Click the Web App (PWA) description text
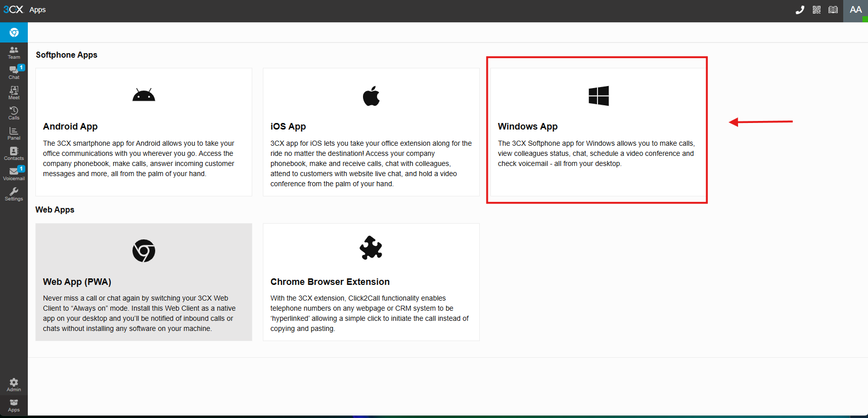Viewport: 868px width, 418px height. [140, 313]
